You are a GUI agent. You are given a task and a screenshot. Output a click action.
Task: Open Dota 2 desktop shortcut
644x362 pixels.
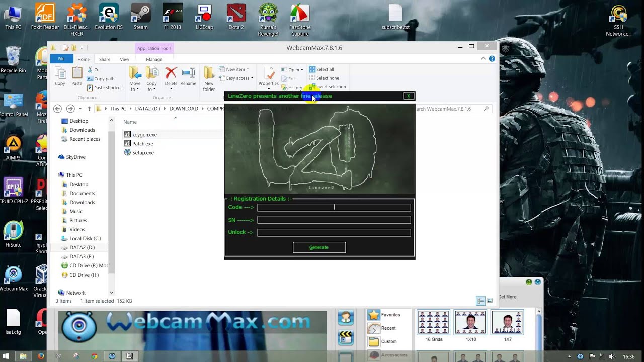(x=236, y=17)
